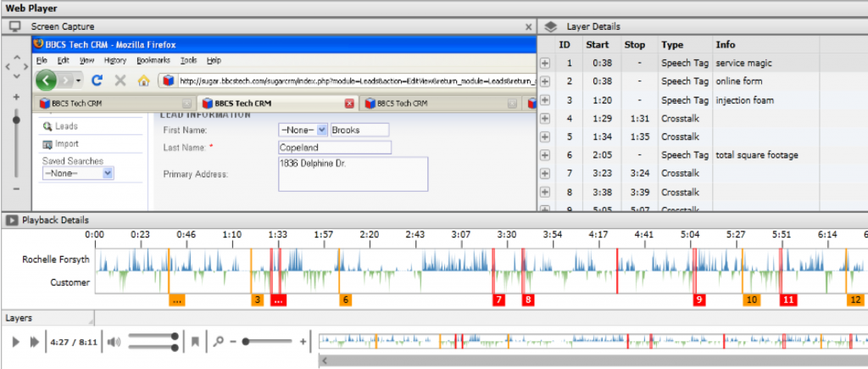
Task: Open the Tools menu in Firefox
Action: [x=189, y=60]
